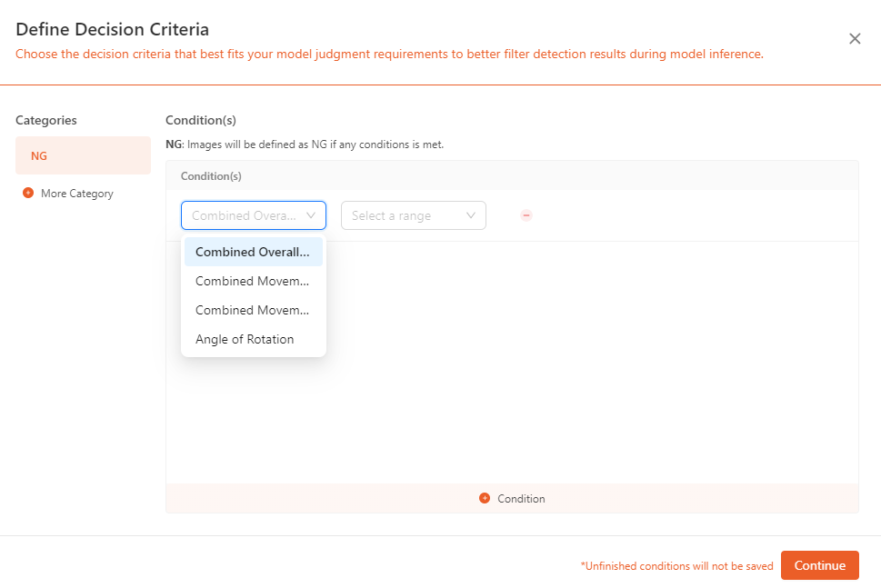Close the Define Decision Criteria dialog
Viewport: 881px width, 588px height.
point(855,39)
